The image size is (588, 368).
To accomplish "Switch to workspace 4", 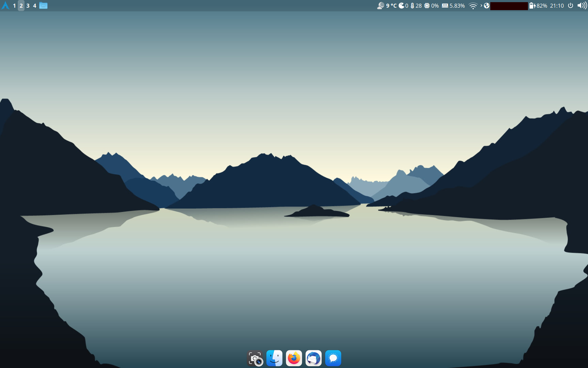I will pos(35,6).
